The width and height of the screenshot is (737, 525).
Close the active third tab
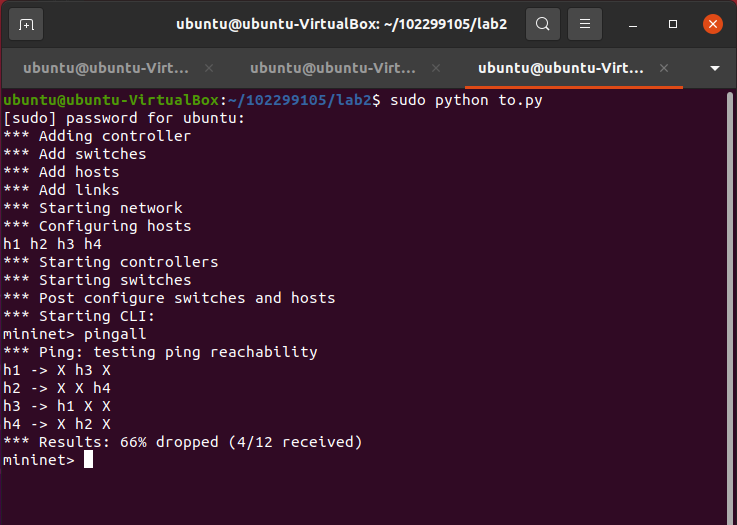point(664,68)
